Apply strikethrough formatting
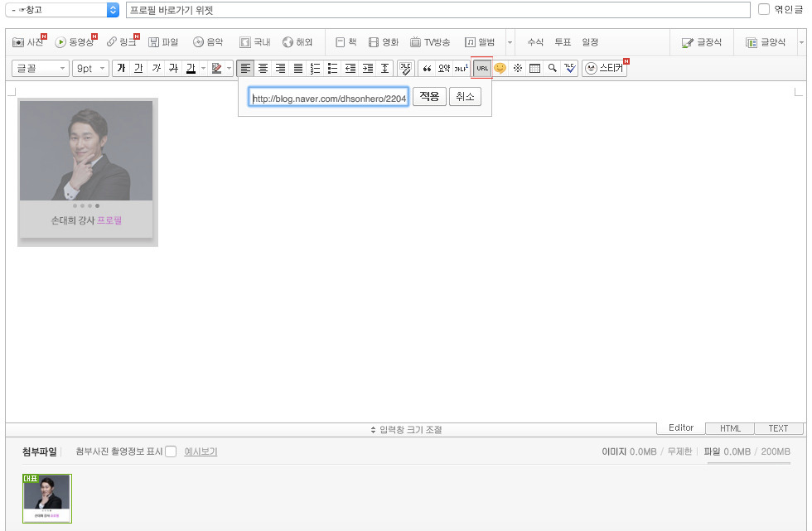The height and width of the screenshot is (531, 812). 173,68
